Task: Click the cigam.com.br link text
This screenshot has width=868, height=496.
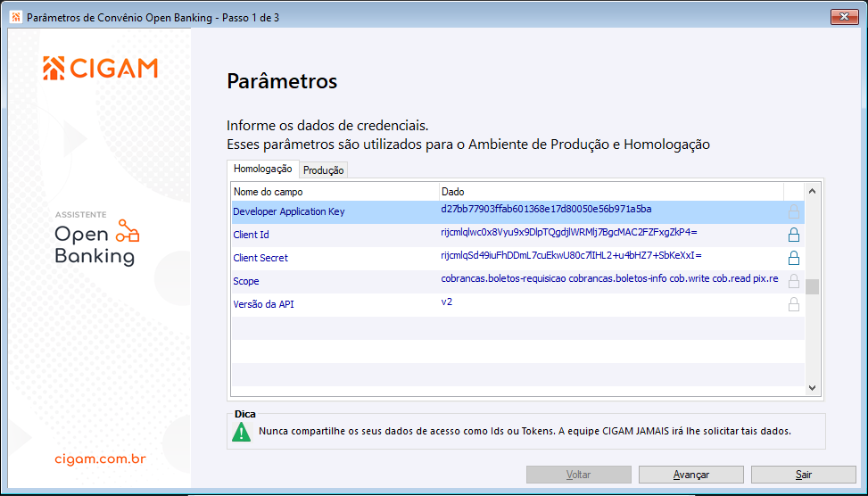Action: pyautogui.click(x=100, y=459)
